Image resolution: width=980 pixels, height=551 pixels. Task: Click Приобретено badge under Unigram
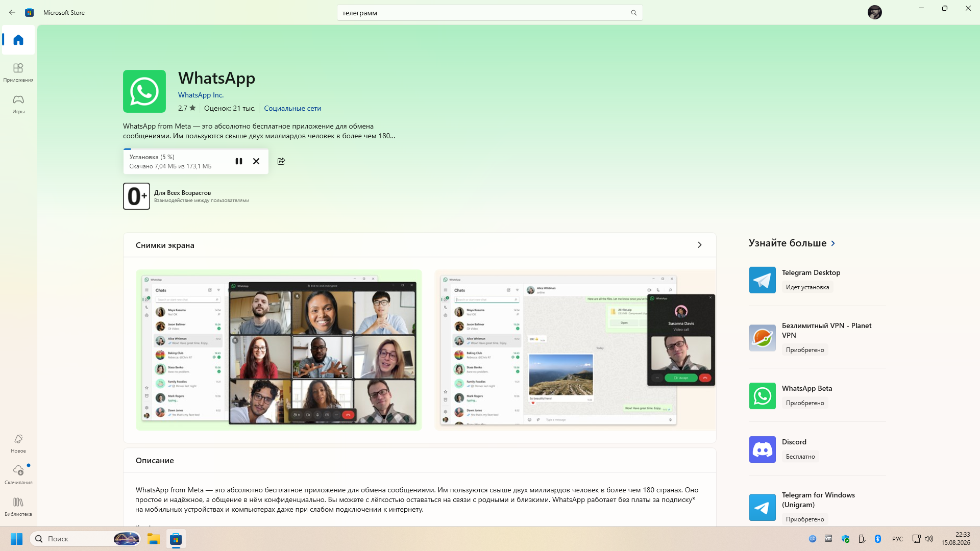tap(805, 519)
